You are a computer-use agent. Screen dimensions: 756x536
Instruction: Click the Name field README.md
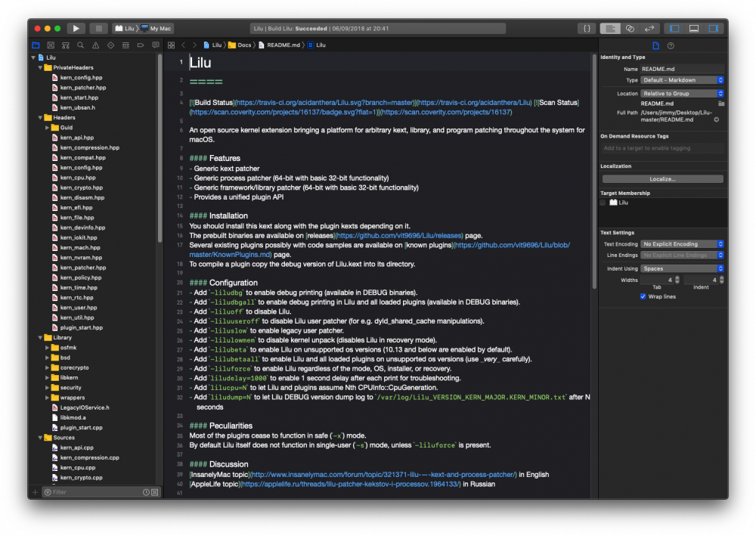pyautogui.click(x=682, y=69)
